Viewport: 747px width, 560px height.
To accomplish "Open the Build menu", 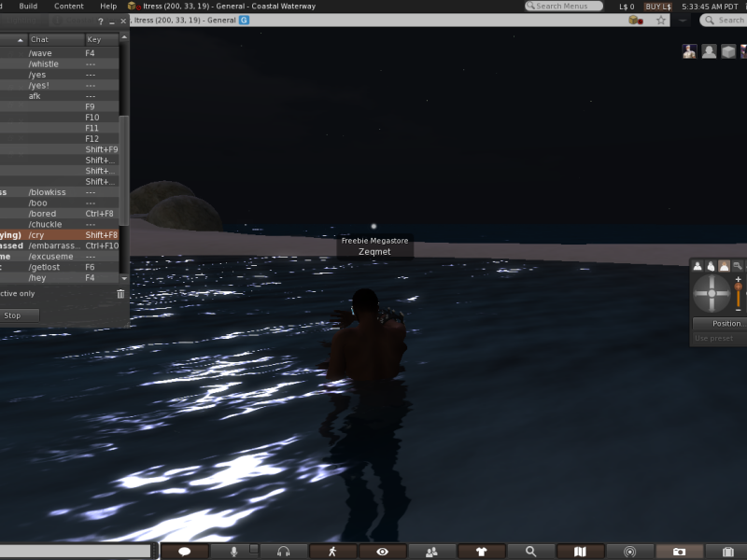I will pos(28,6).
